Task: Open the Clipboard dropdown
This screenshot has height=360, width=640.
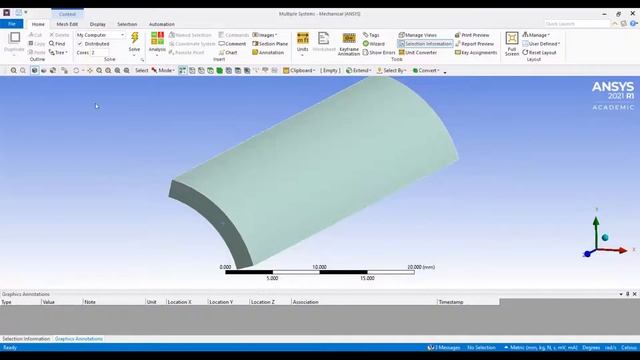Action: tap(299, 71)
